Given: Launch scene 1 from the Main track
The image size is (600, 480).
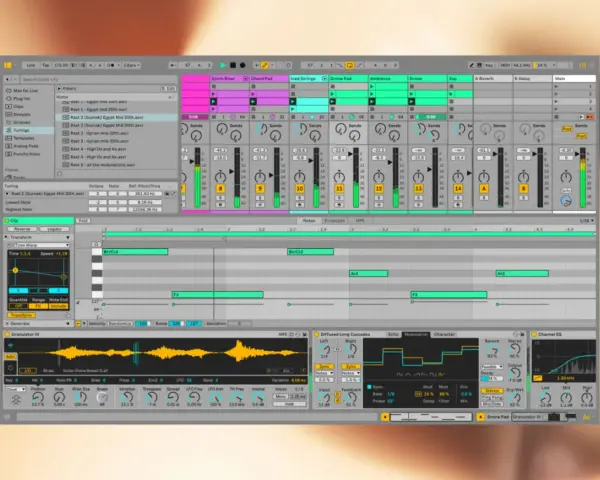Looking at the screenshot, I should coord(556,87).
